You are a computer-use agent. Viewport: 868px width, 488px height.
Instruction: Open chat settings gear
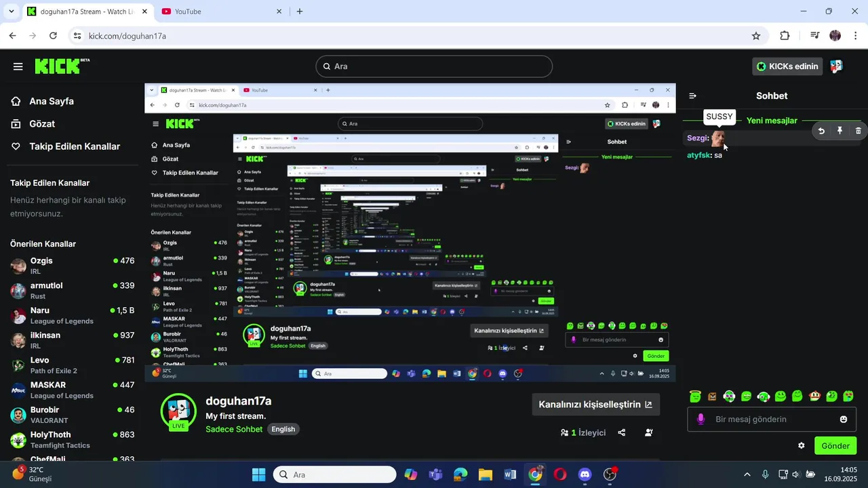tap(802, 445)
